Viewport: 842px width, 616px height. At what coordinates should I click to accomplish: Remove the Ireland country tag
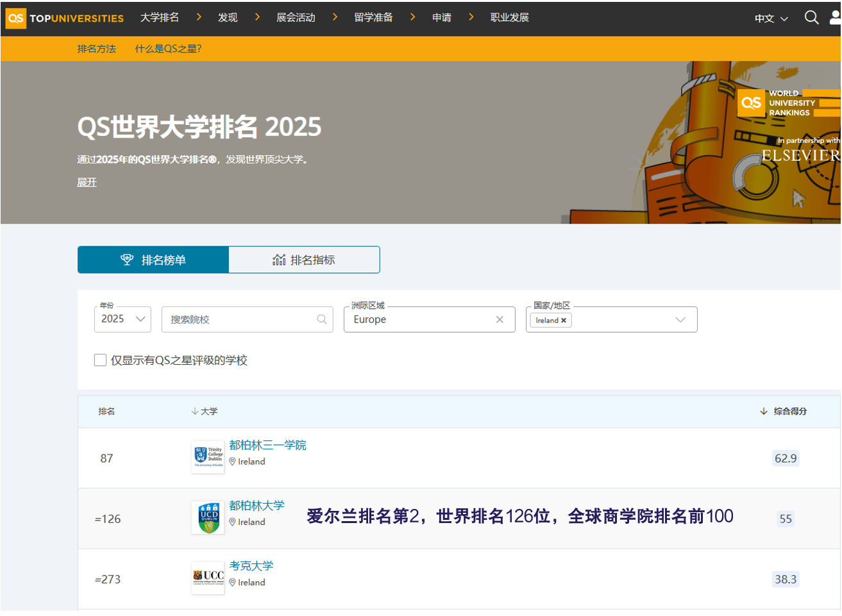(564, 320)
